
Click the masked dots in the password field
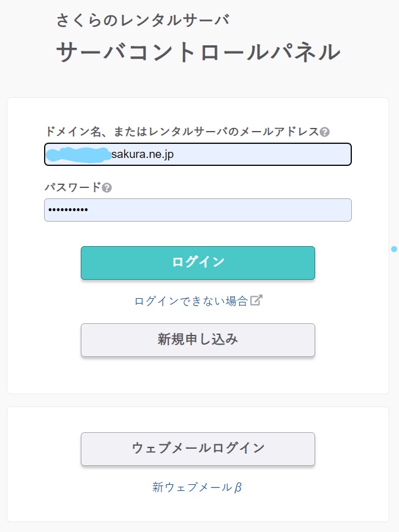68,210
